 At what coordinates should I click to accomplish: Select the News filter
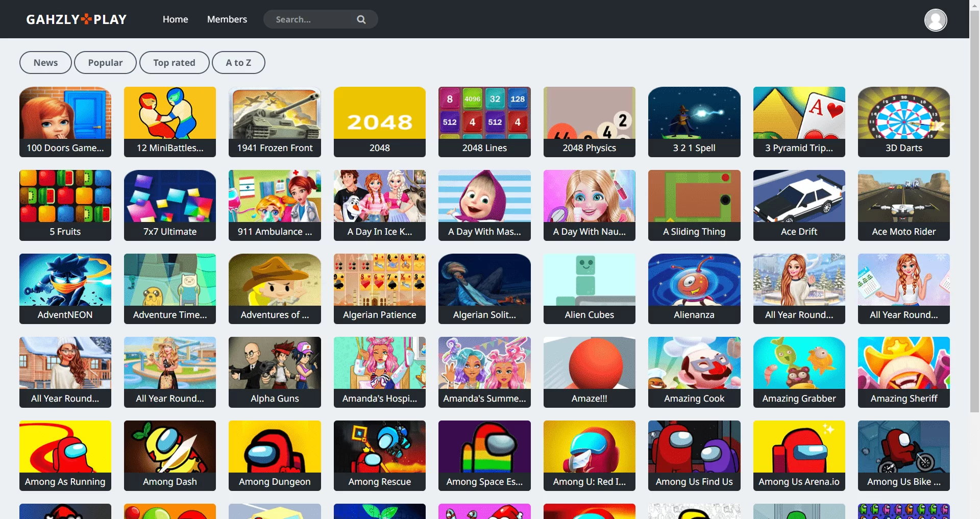click(45, 62)
